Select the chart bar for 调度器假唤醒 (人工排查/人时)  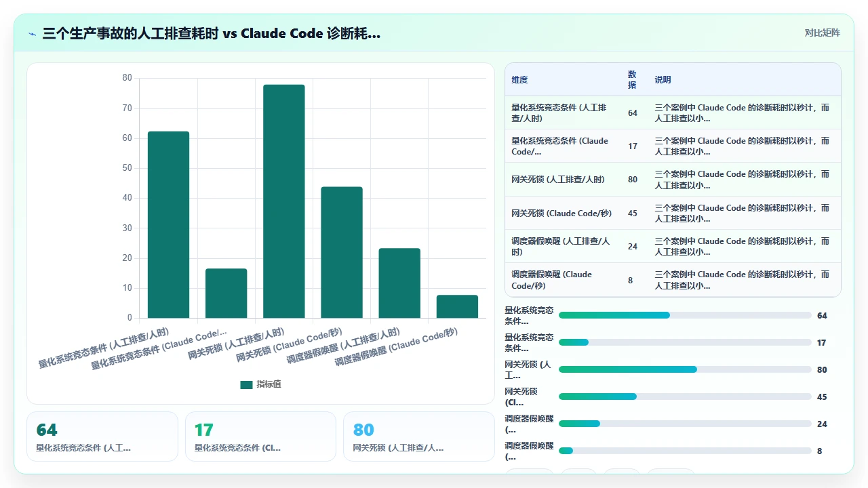coord(399,283)
